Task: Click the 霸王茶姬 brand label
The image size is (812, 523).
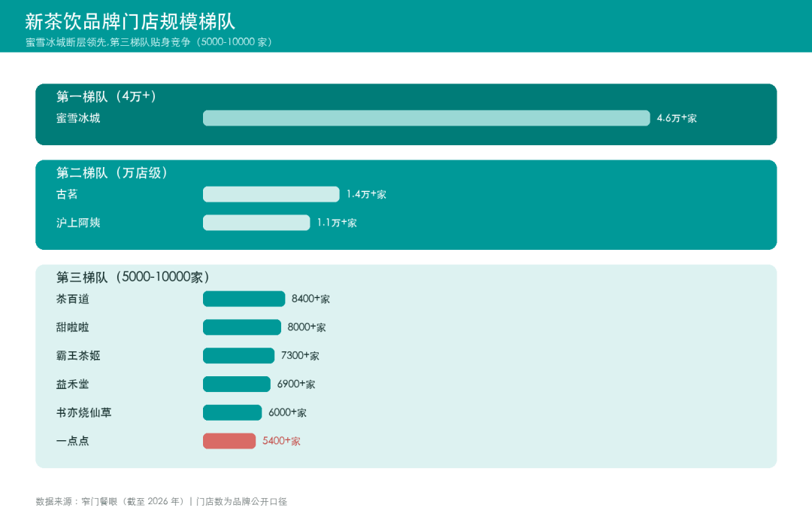Action: [78, 356]
